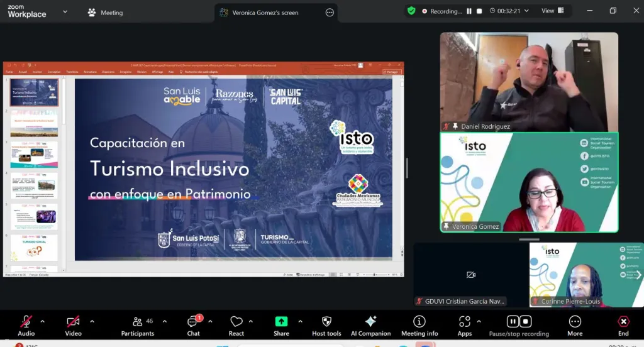Click the red End meeting button
The width and height of the screenshot is (644, 347).
click(x=623, y=326)
